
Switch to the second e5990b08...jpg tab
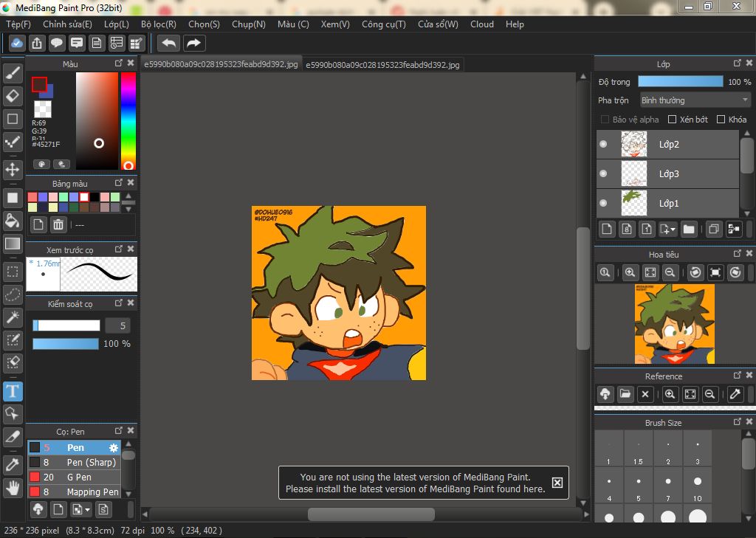pyautogui.click(x=383, y=65)
